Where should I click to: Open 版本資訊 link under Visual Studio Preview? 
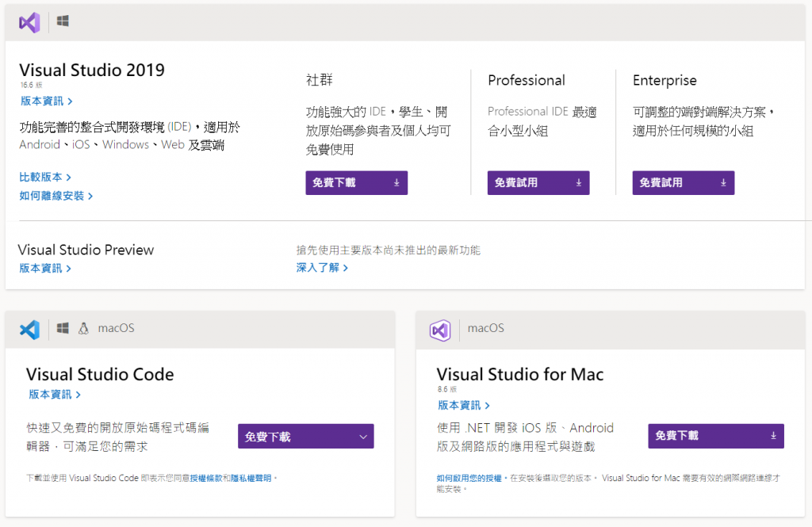coord(45,268)
